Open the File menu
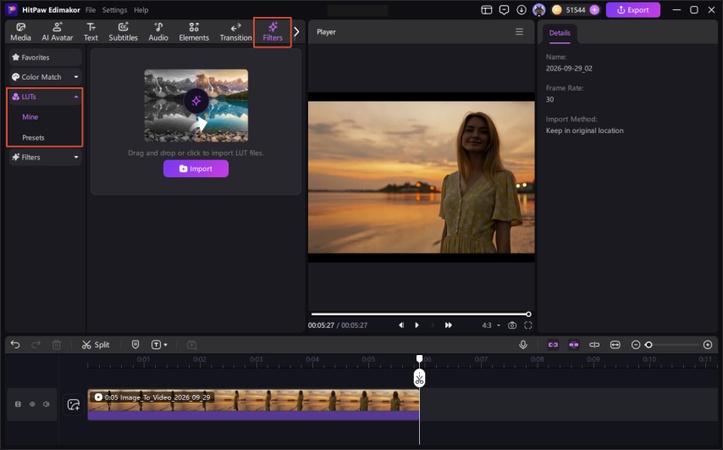 point(90,10)
